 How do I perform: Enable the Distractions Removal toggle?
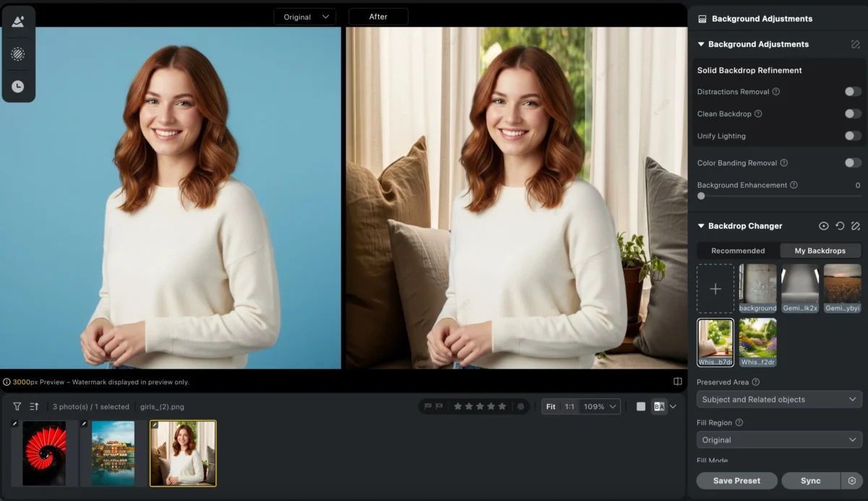pos(853,92)
